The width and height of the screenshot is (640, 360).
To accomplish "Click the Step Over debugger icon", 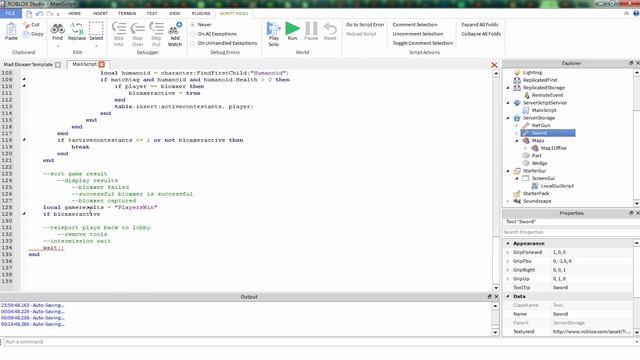I will coord(138,29).
